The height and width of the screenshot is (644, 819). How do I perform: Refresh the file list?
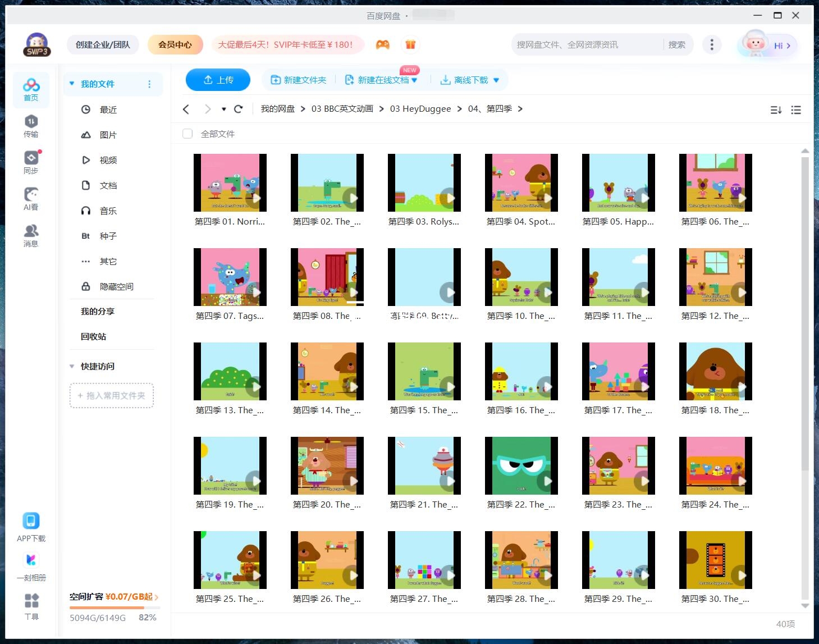(239, 108)
